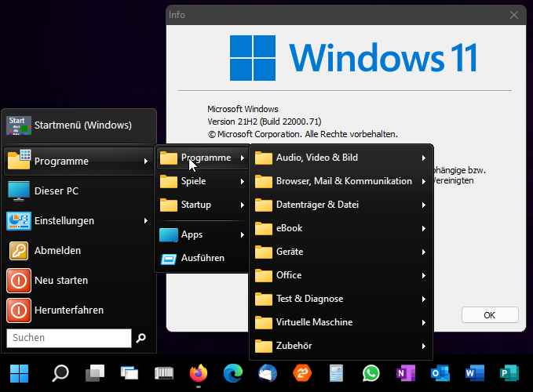Image resolution: width=533 pixels, height=392 pixels.
Task: Select Abmelden to sign out
Action: [x=78, y=250]
